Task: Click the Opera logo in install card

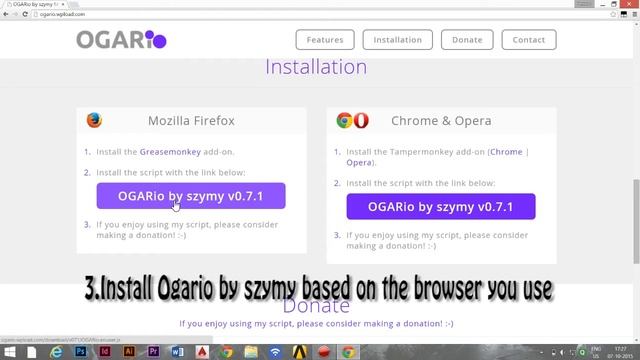Action: coord(361,120)
